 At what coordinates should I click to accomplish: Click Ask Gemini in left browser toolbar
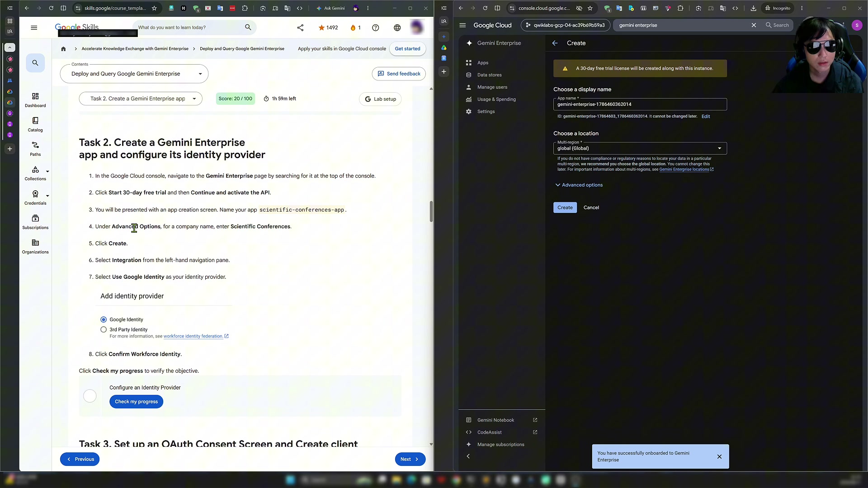point(330,8)
